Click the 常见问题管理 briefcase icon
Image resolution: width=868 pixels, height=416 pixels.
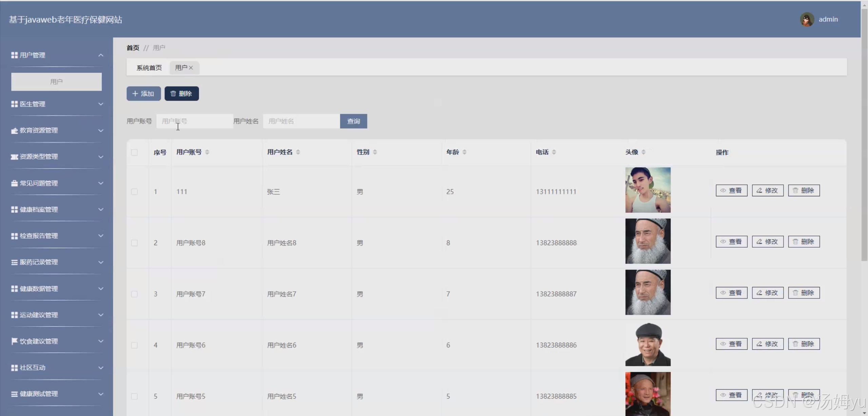pos(14,183)
